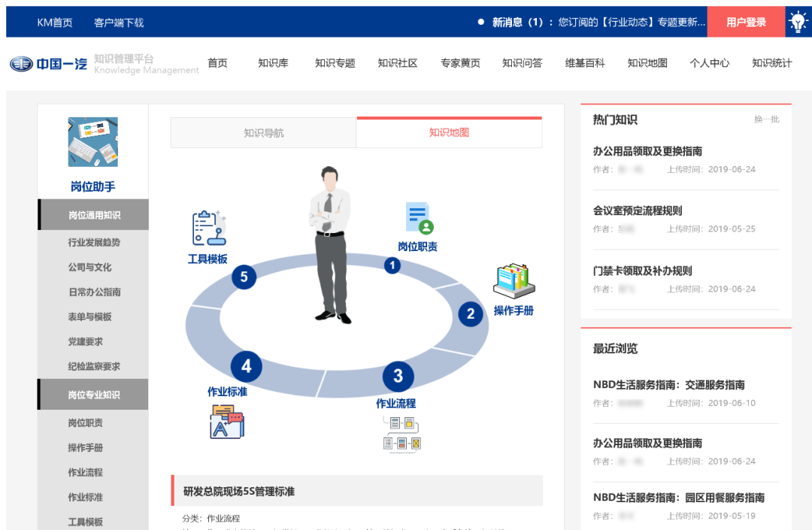The image size is (812, 530).
Task: Select the 岗位通用知识 sidebar header
Action: tap(93, 215)
